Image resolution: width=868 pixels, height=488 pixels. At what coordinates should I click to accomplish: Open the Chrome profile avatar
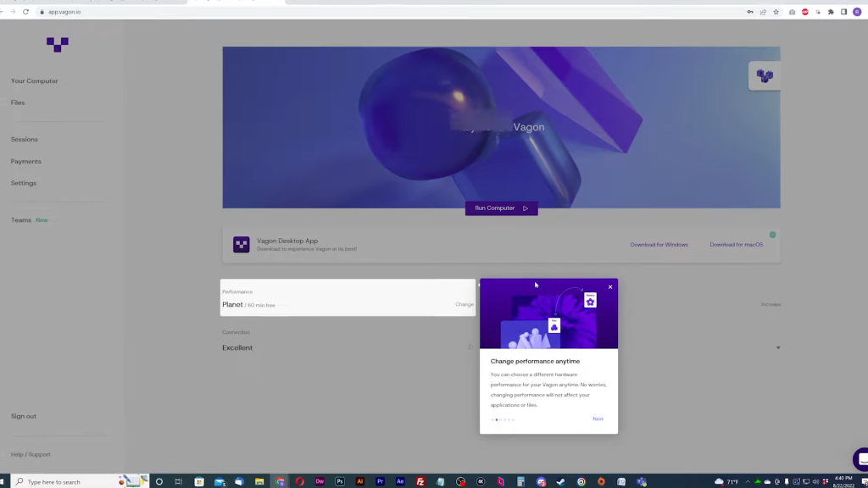pyautogui.click(x=857, y=12)
